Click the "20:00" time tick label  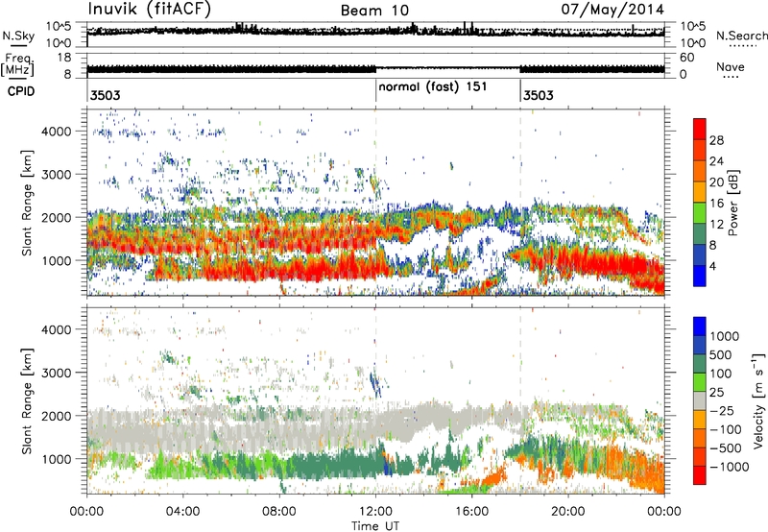568,512
